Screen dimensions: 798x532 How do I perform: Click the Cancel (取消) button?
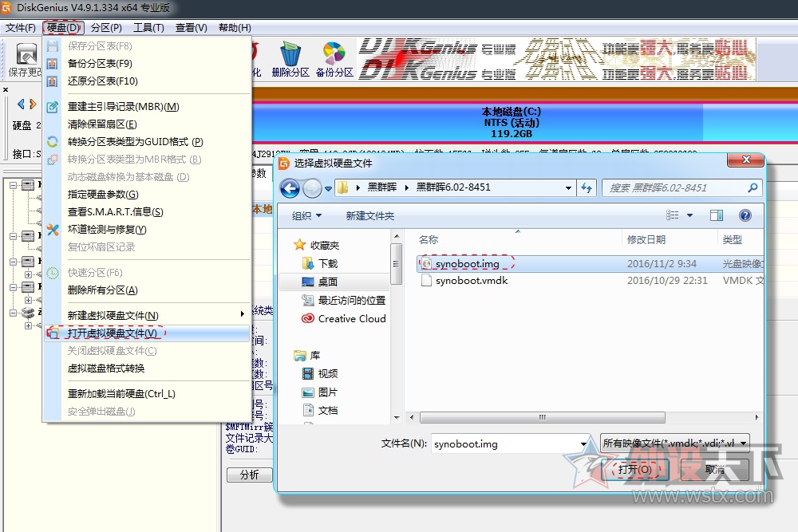(x=715, y=470)
